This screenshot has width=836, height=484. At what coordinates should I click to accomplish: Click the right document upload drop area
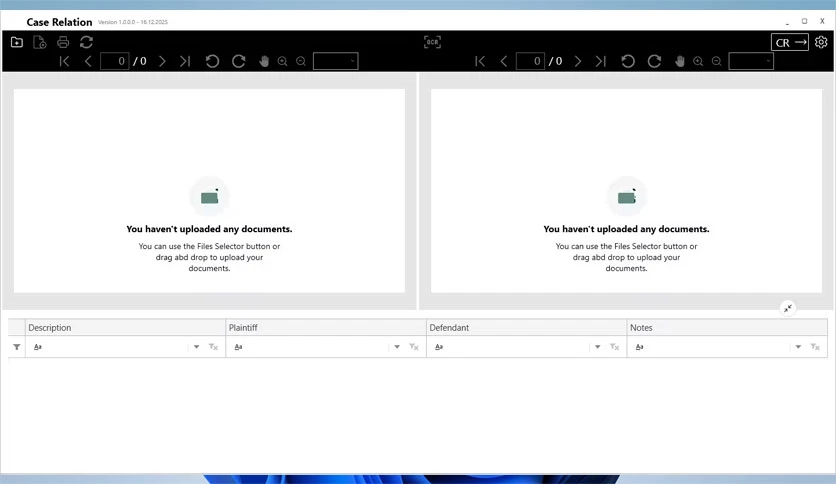coord(626,191)
